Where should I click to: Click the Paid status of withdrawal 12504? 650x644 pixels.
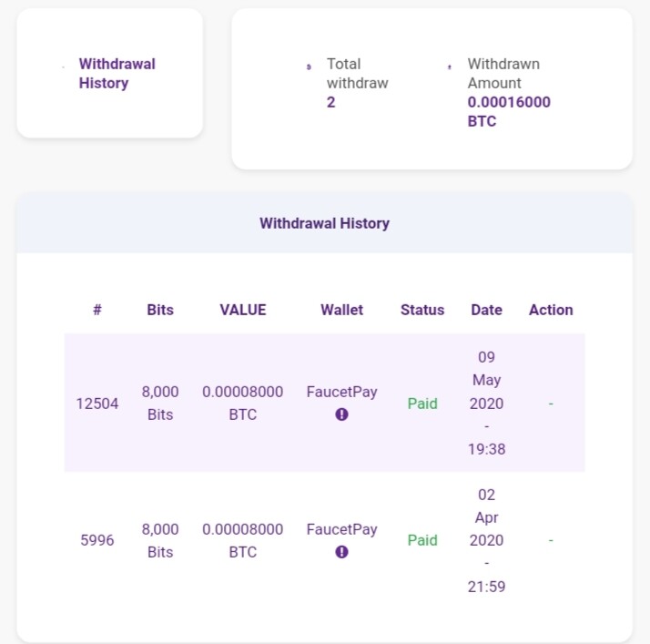point(422,404)
